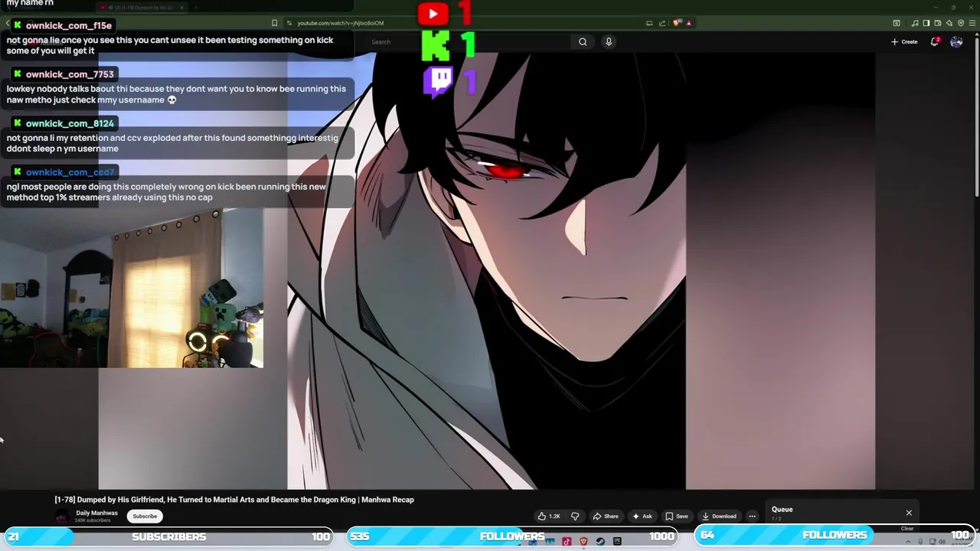Click the 535 Followers goal progress bar
This screenshot has height=551, width=980.
click(511, 536)
